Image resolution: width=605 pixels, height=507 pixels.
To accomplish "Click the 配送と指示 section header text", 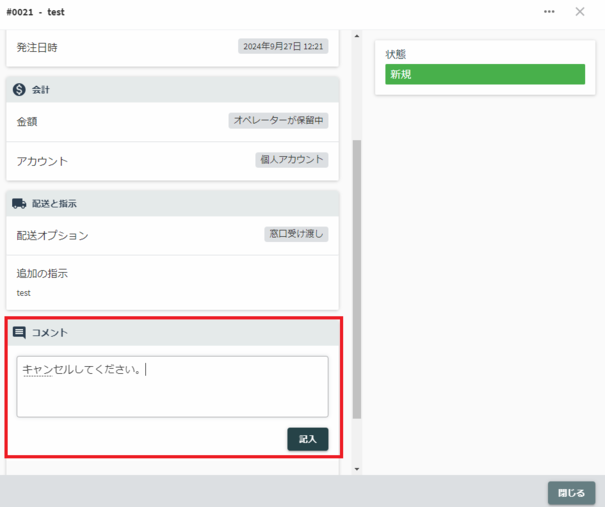I will coord(54,203).
